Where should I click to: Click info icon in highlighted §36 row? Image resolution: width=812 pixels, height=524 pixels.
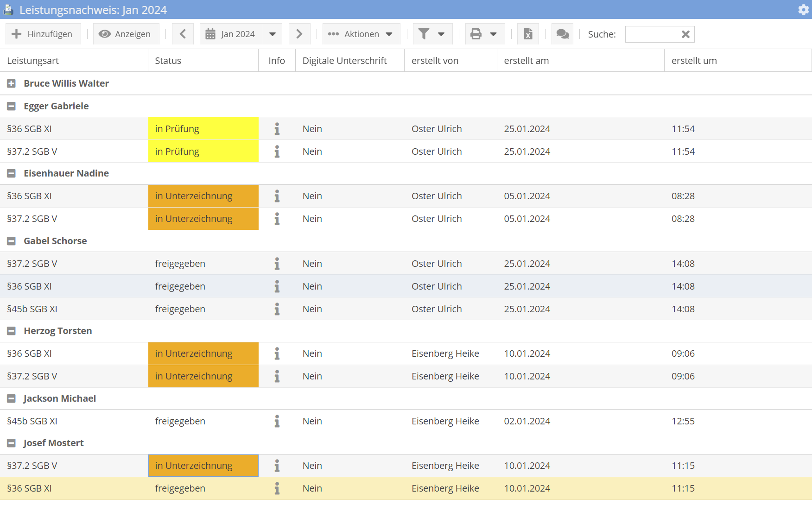point(277,488)
